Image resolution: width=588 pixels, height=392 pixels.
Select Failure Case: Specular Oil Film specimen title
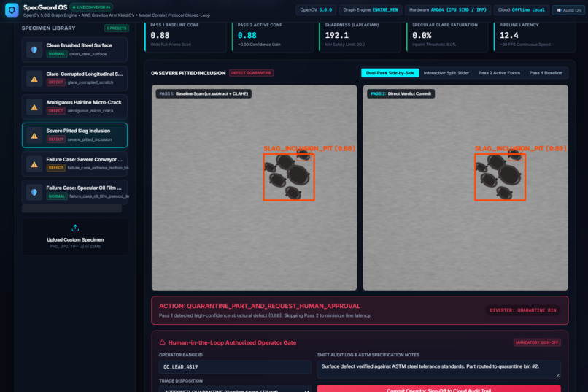coord(84,188)
